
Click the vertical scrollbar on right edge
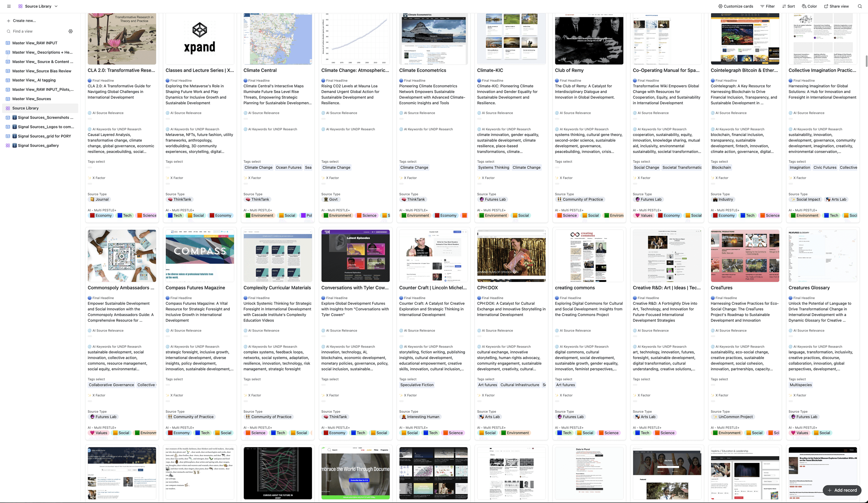tap(866, 61)
